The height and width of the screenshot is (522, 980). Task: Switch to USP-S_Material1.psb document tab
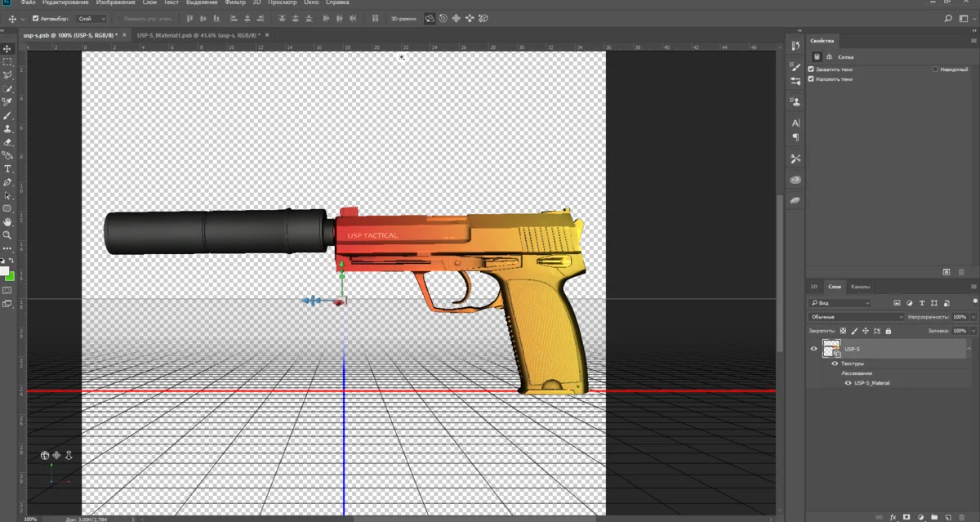(x=198, y=35)
